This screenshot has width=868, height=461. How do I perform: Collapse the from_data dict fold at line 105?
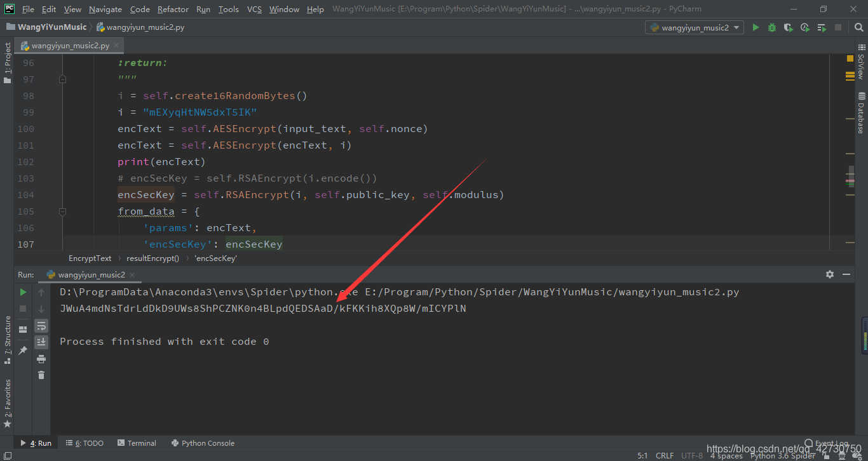tap(62, 211)
